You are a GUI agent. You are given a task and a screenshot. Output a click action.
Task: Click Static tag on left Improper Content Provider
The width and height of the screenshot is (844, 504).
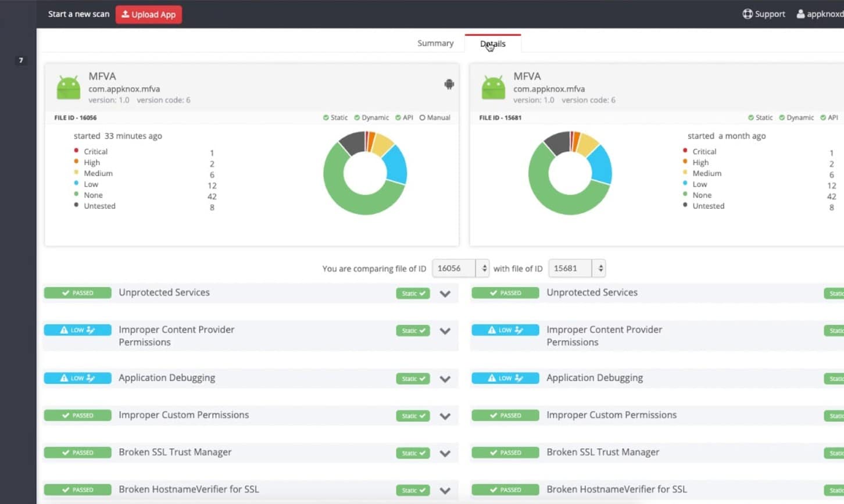(x=413, y=331)
